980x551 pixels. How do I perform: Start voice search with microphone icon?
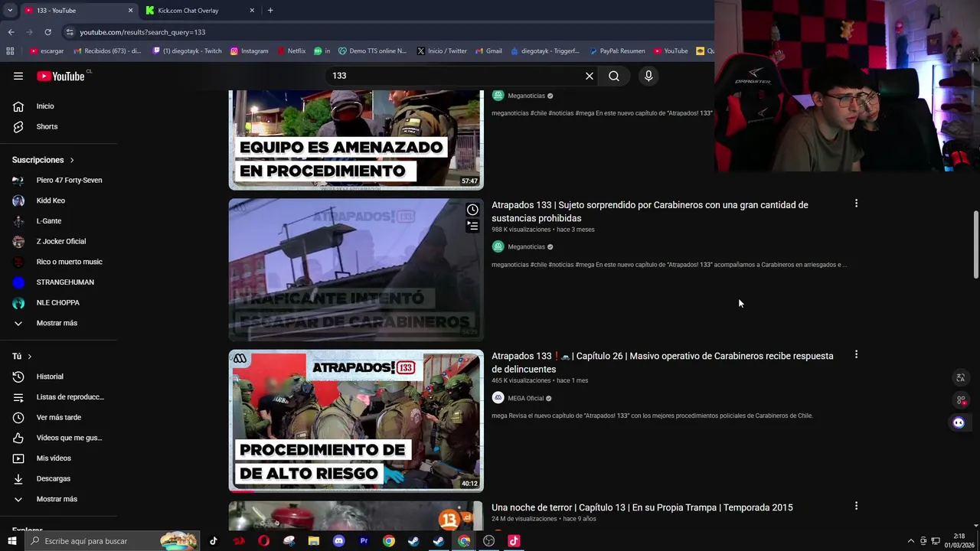tap(648, 76)
